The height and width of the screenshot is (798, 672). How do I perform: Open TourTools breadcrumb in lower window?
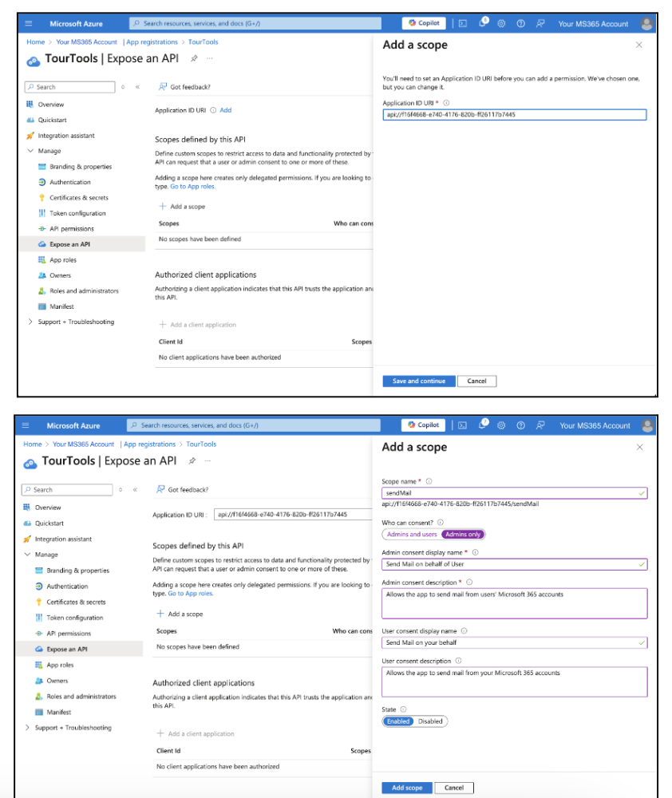pos(201,444)
